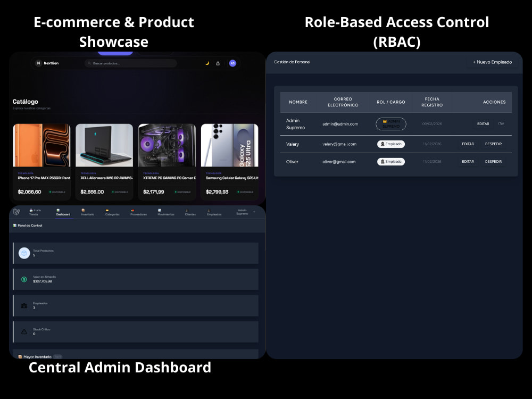Viewport: 532px width, 399px height.
Task: Click the Inventario box icon in the navbar
Action: point(83,210)
